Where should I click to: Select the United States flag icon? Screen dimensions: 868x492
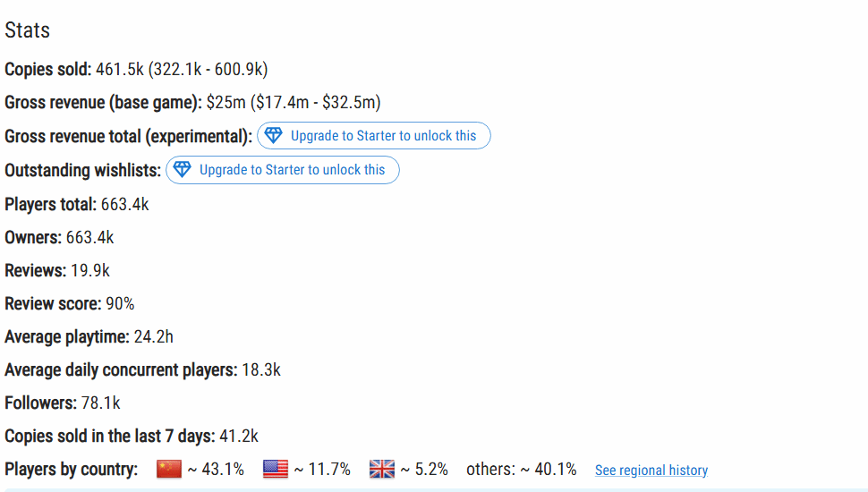[275, 470]
